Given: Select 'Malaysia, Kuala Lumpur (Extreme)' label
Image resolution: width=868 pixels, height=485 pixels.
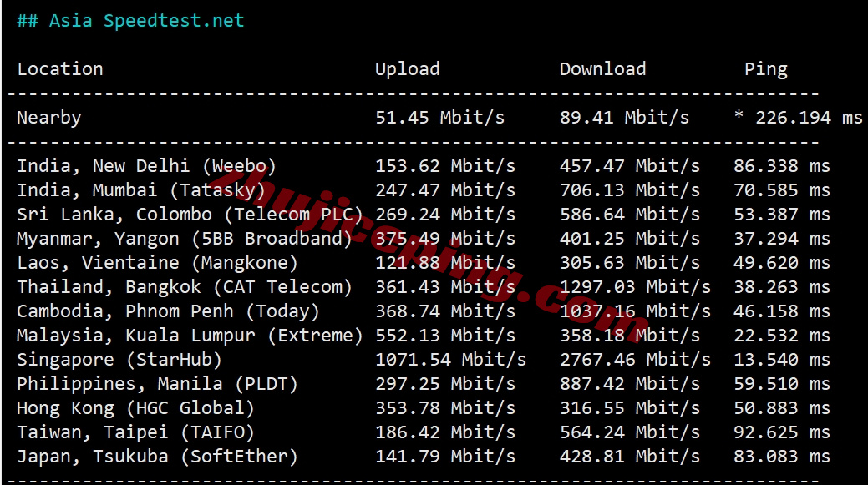Looking at the screenshot, I should 190,336.
